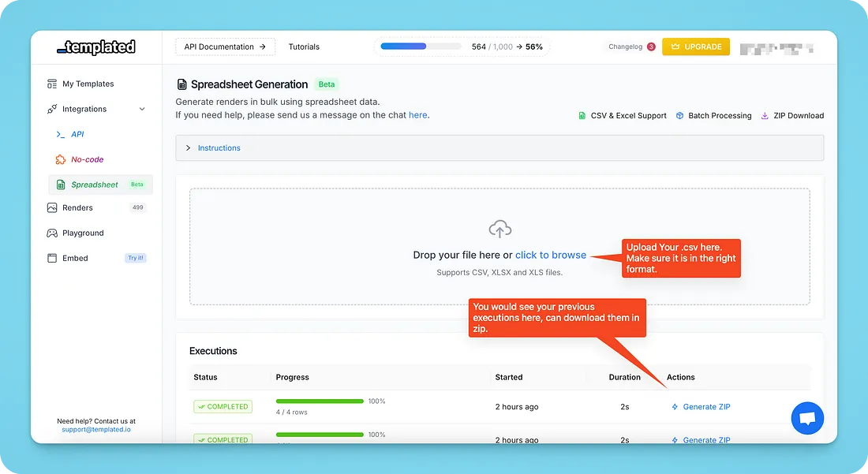Click the Progress column header

tap(292, 378)
